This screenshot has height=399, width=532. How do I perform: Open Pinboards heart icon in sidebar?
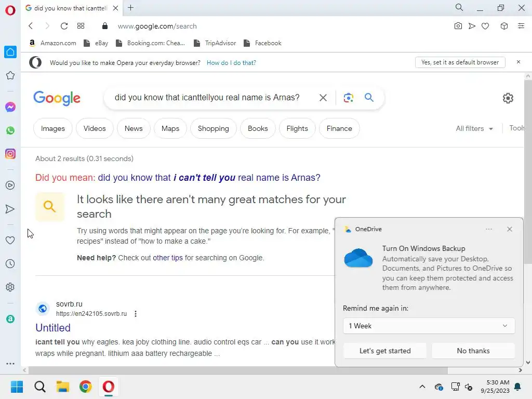coord(10,240)
